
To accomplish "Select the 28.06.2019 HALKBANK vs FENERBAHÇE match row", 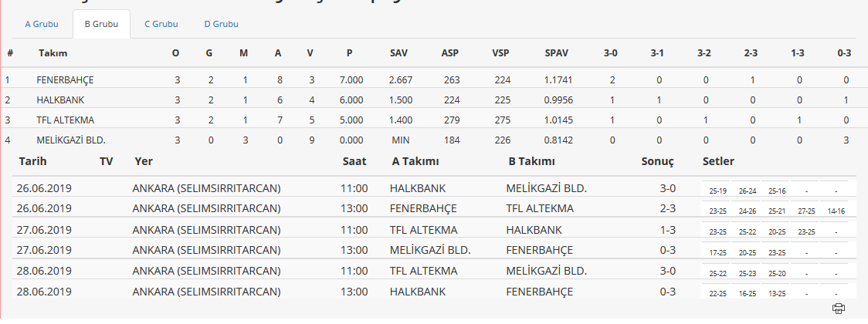I will point(434,292).
